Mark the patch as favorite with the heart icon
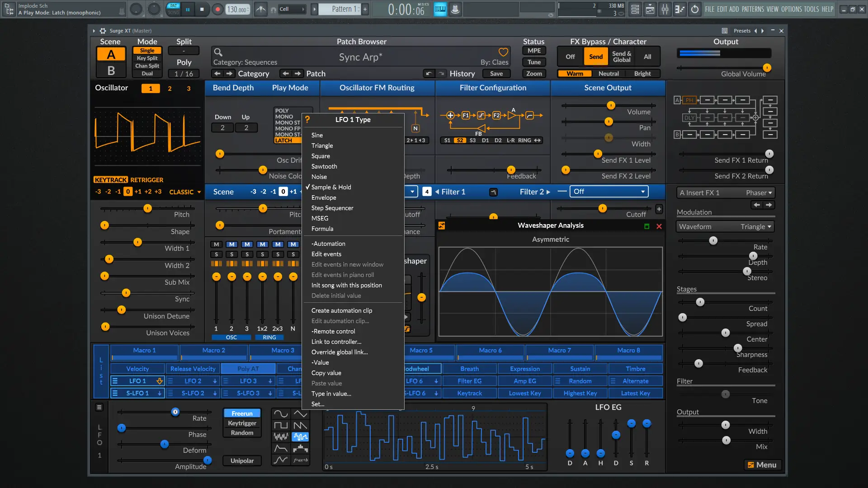 [503, 52]
